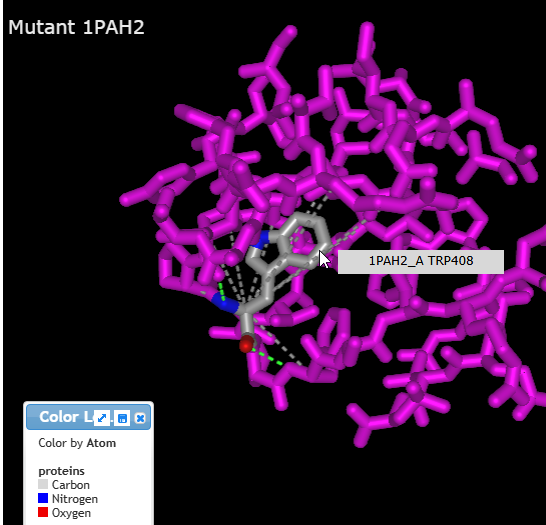
Task: Select the blue Nitrogen color swatch
Action: pos(43,498)
